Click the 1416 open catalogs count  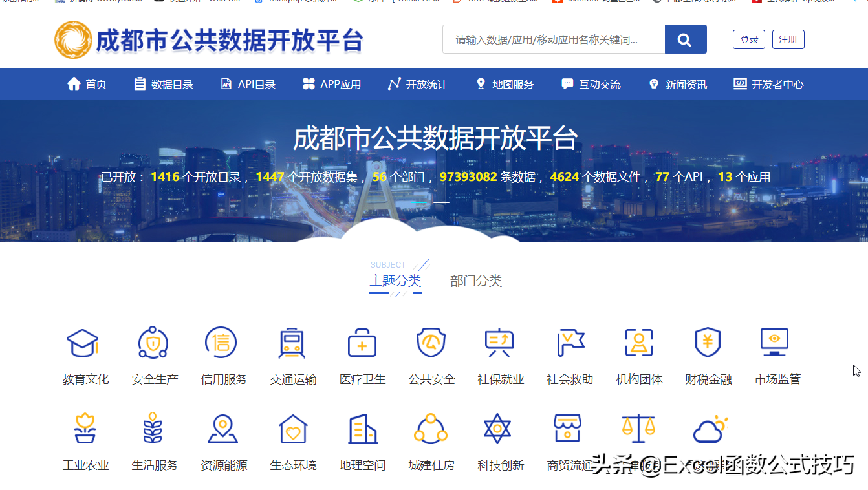pos(165,176)
